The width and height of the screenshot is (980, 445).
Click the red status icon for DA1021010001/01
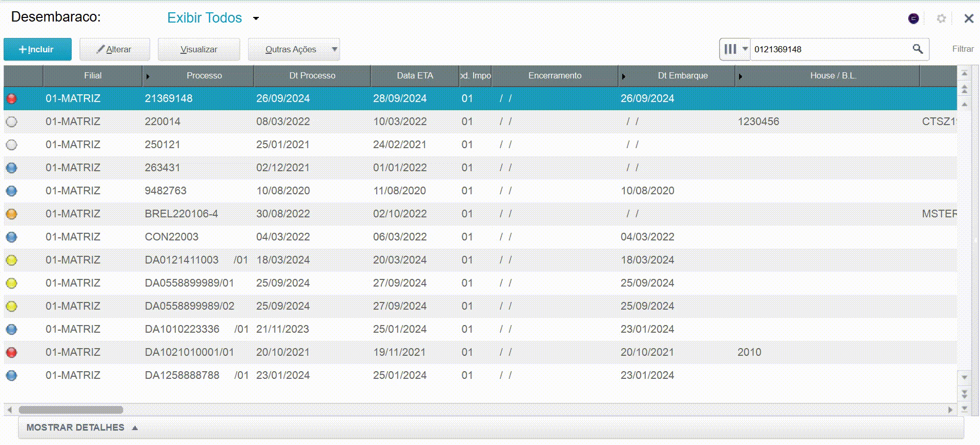[x=11, y=352]
